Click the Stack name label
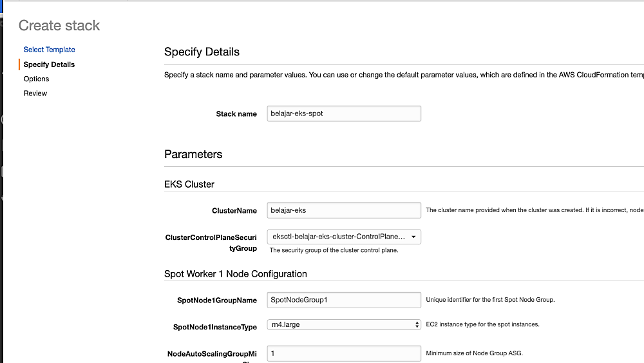The width and height of the screenshot is (644, 363). pyautogui.click(x=236, y=114)
